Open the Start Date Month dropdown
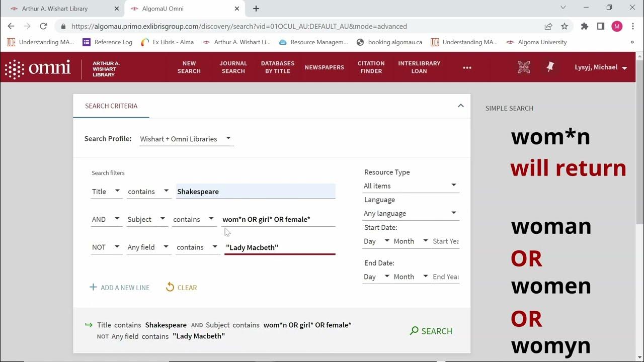The height and width of the screenshot is (362, 644). [x=411, y=241]
